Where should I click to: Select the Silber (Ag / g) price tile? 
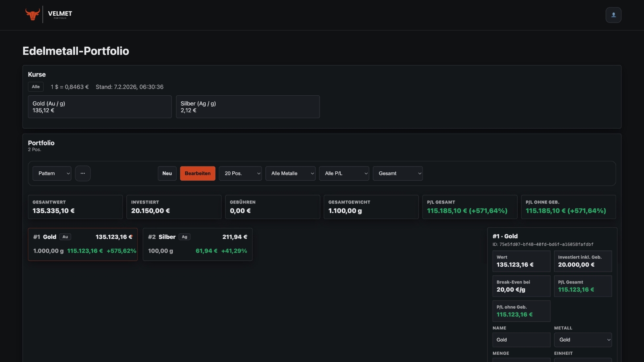click(248, 107)
